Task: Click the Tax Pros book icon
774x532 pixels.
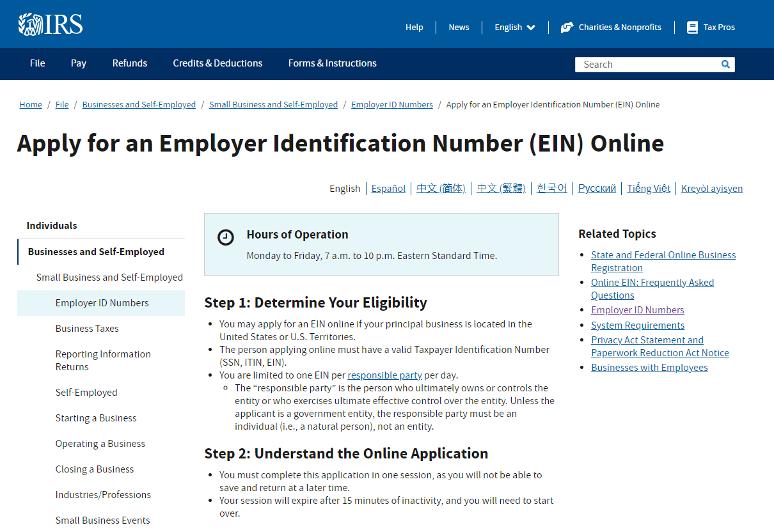Action: point(692,27)
